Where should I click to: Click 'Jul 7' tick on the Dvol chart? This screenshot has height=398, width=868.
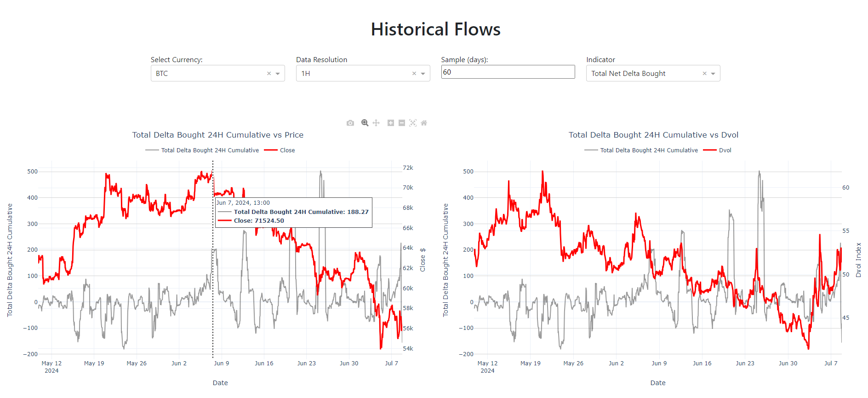831,363
